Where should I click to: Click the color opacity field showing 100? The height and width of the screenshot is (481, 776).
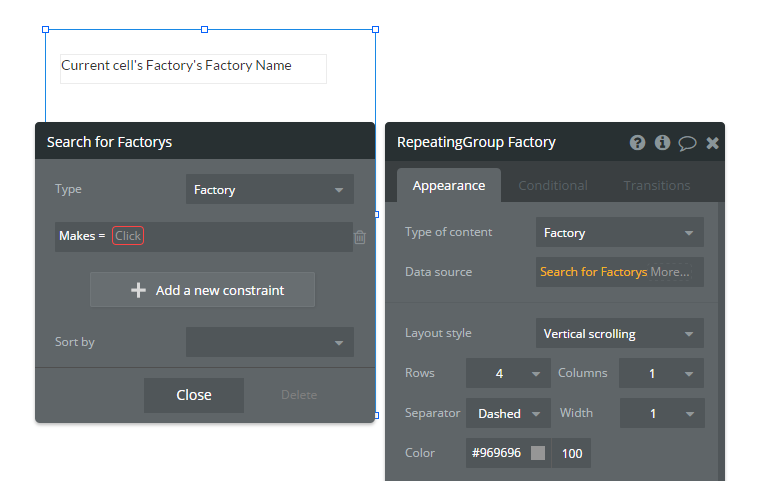[x=571, y=453]
